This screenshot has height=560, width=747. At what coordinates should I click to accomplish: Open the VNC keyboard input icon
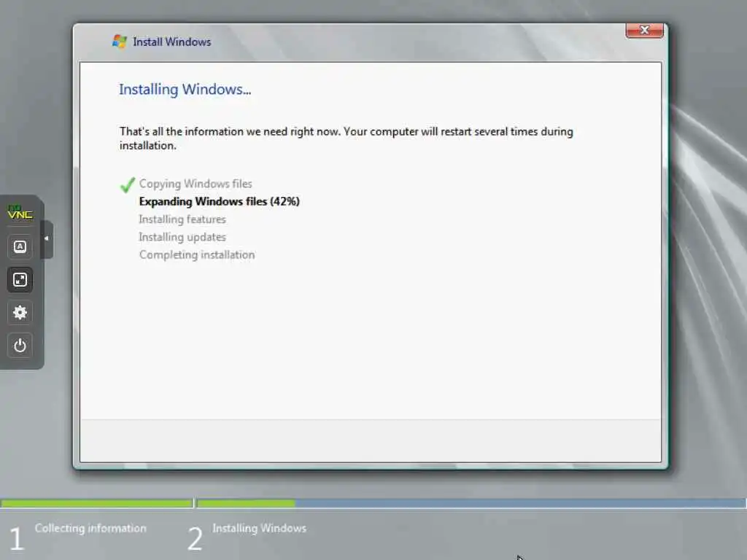pos(20,246)
